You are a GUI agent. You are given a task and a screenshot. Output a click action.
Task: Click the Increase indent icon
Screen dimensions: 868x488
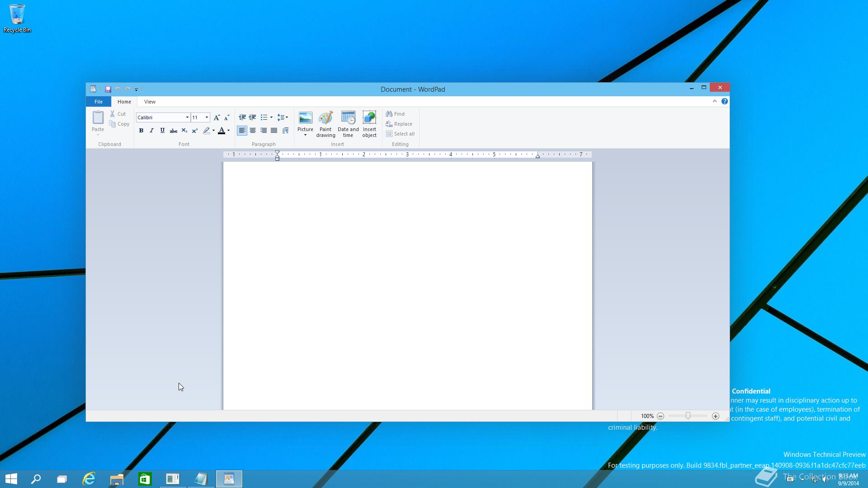point(253,117)
